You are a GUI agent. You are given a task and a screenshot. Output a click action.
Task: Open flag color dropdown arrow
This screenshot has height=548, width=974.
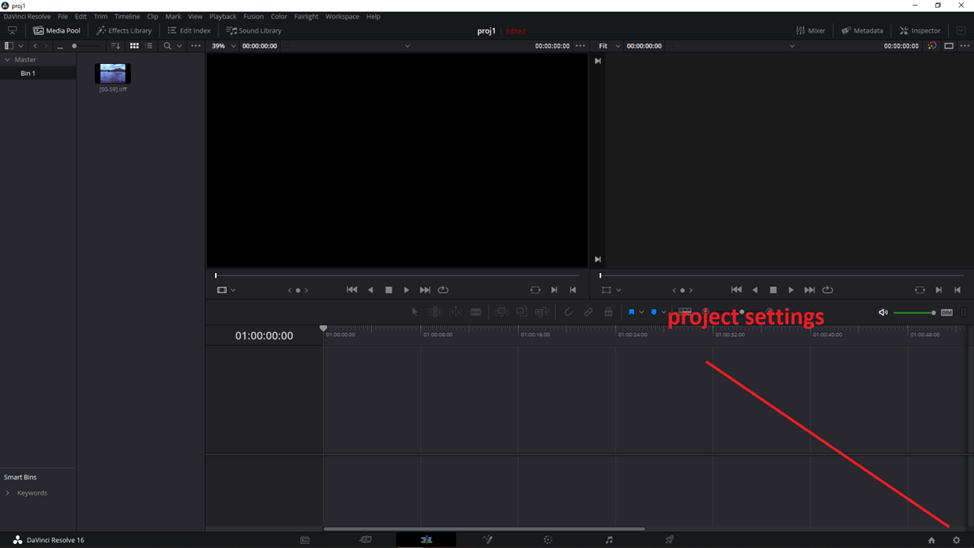(641, 312)
